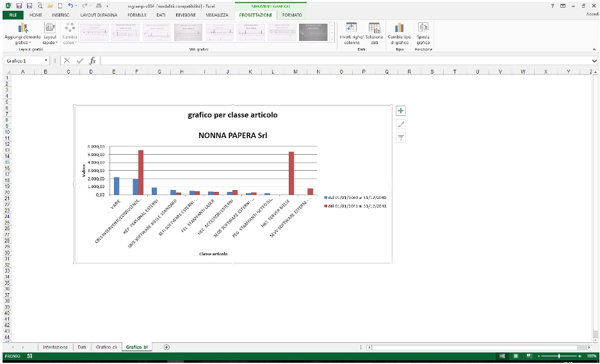Select row header 13
Screen dimensions: 600x364
pos(6,150)
